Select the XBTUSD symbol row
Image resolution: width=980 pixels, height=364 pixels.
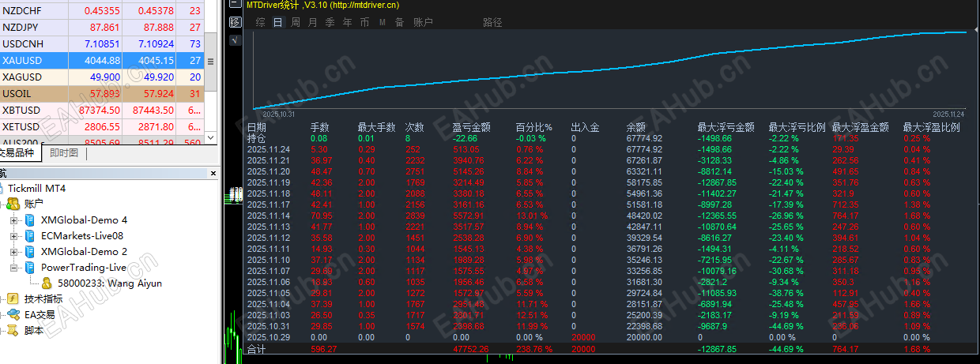click(103, 110)
